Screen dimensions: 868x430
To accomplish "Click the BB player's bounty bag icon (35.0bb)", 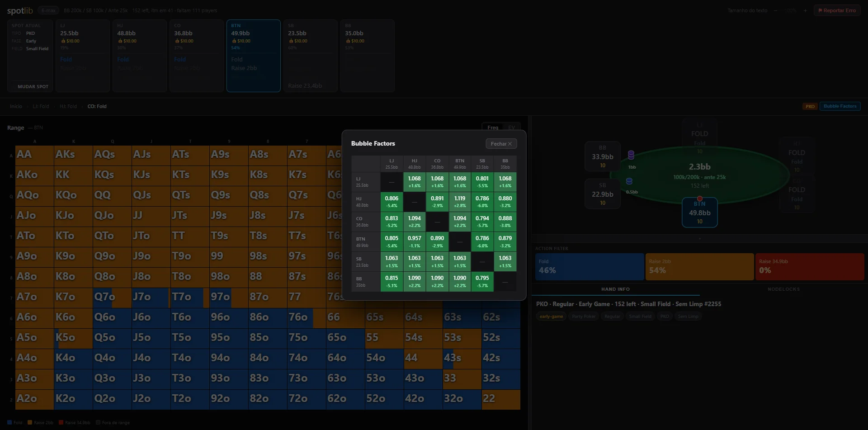I will (348, 41).
